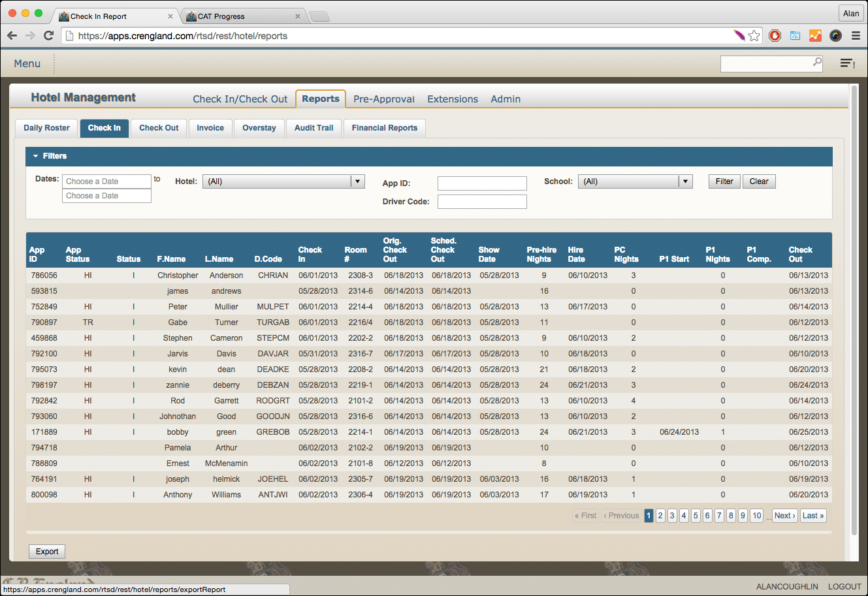The image size is (868, 596).
Task: Reload the page with refresh icon
Action: (x=48, y=36)
